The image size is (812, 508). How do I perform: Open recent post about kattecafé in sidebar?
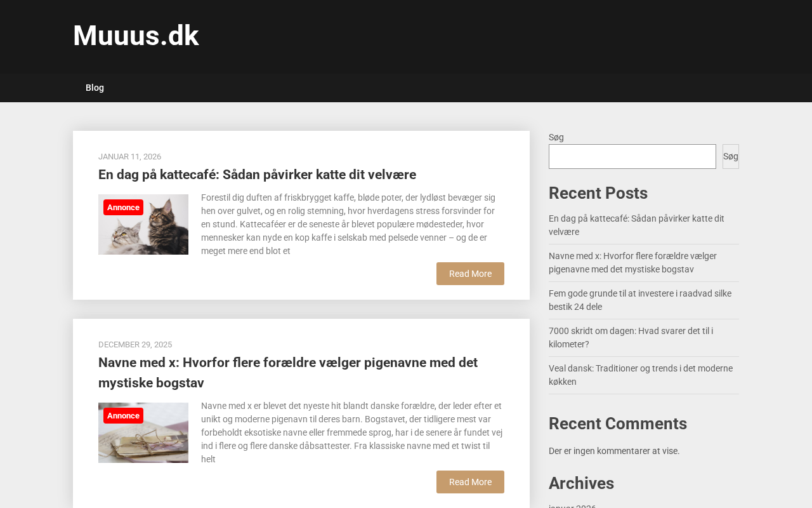click(636, 225)
